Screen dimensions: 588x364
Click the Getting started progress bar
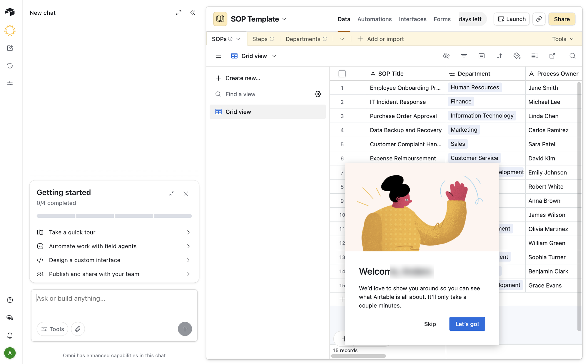click(x=114, y=216)
